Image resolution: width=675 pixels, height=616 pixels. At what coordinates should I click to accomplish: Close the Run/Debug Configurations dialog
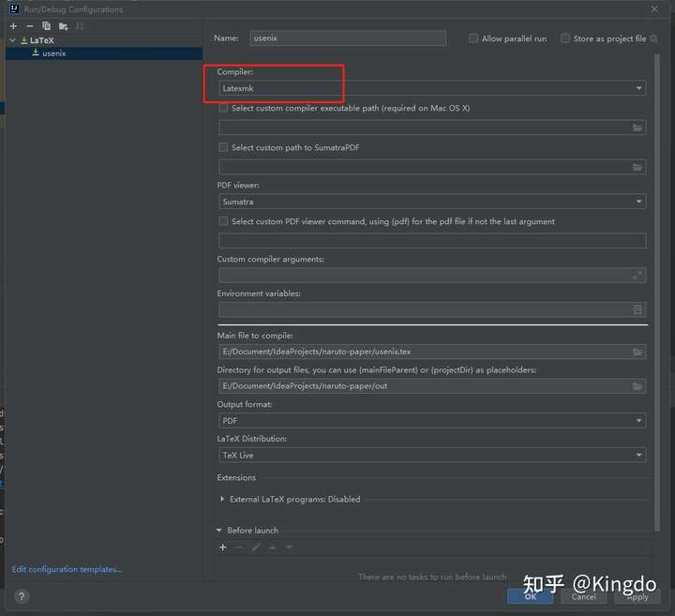point(654,9)
